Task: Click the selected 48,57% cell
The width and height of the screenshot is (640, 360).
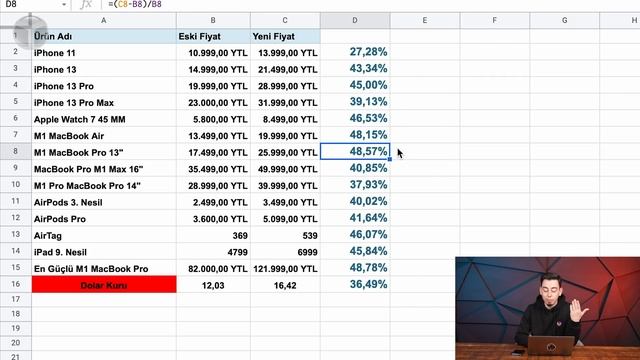Action: coord(355,151)
